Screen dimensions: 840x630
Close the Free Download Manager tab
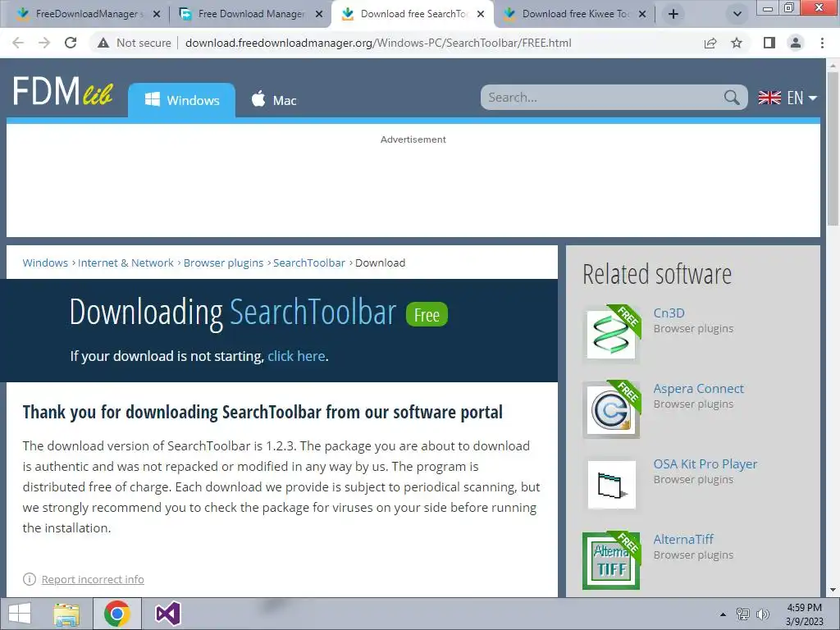point(319,15)
